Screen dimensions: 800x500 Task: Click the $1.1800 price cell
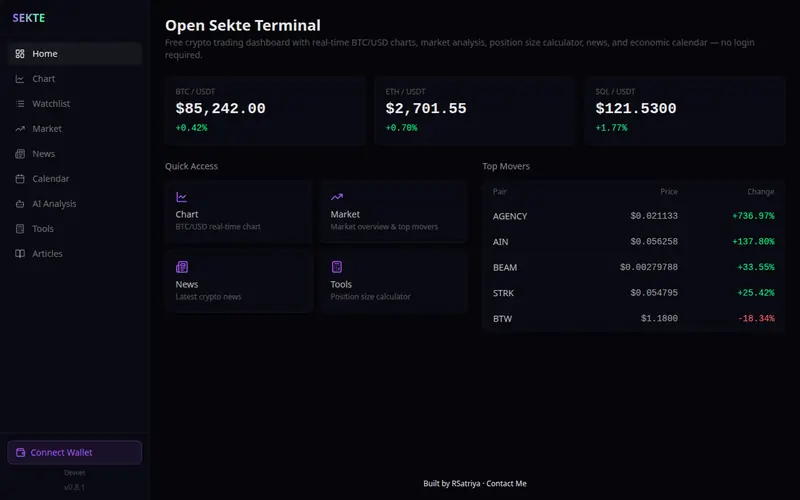[x=659, y=318]
